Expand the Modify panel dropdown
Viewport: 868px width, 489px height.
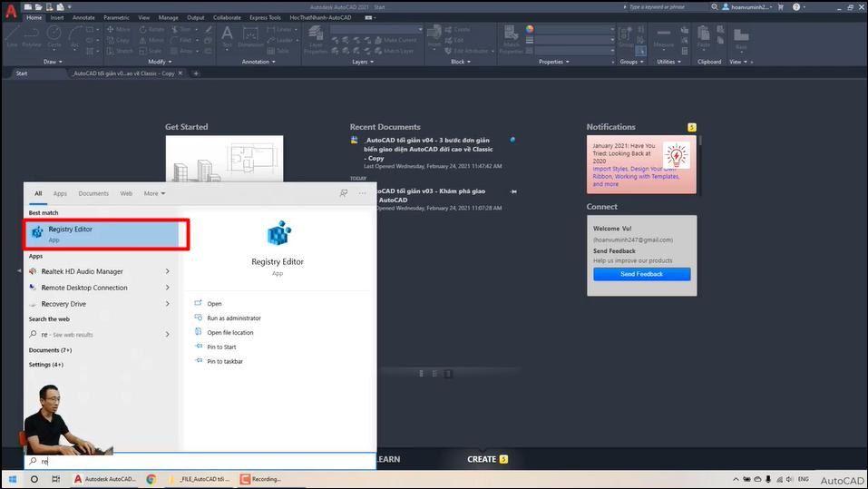click(x=160, y=62)
